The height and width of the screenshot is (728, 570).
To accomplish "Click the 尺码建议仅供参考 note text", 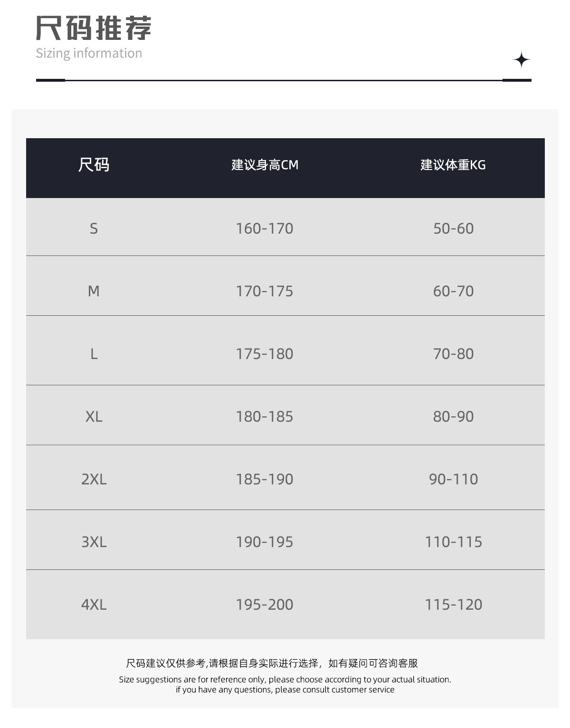I will [x=272, y=663].
